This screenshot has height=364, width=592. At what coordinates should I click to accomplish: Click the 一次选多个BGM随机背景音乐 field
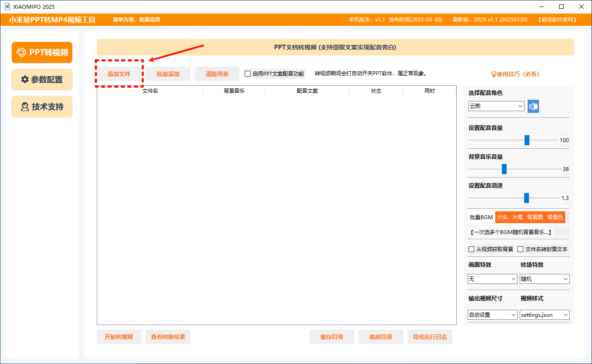(511, 232)
